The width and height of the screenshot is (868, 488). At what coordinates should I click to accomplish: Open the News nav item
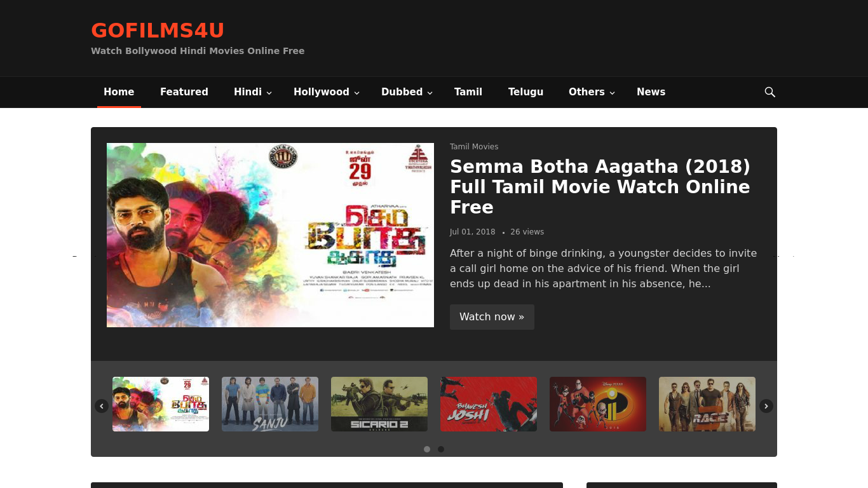click(651, 92)
